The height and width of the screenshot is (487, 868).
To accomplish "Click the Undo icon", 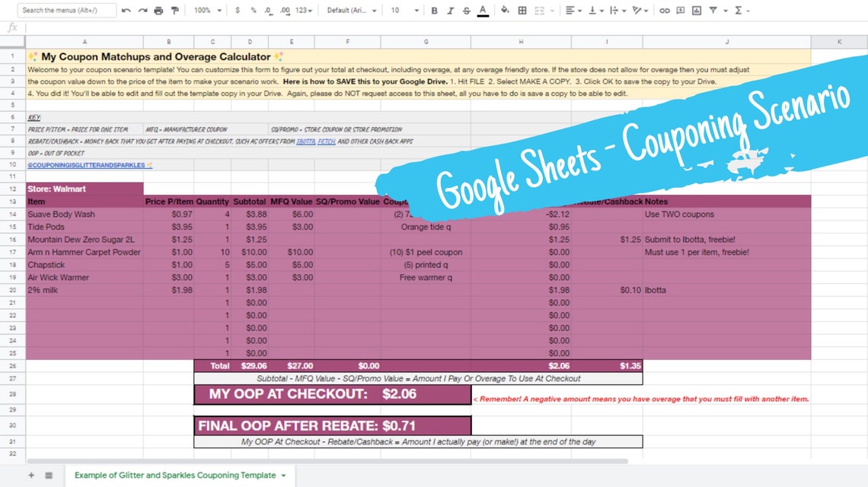I will coord(125,10).
